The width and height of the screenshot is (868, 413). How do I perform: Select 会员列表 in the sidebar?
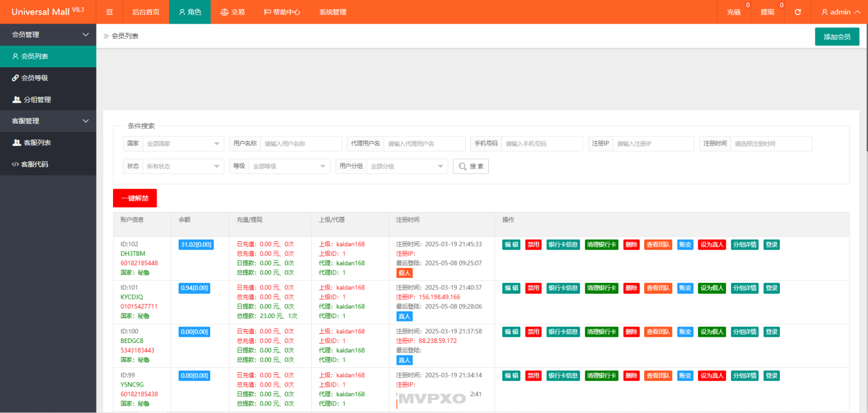point(48,56)
